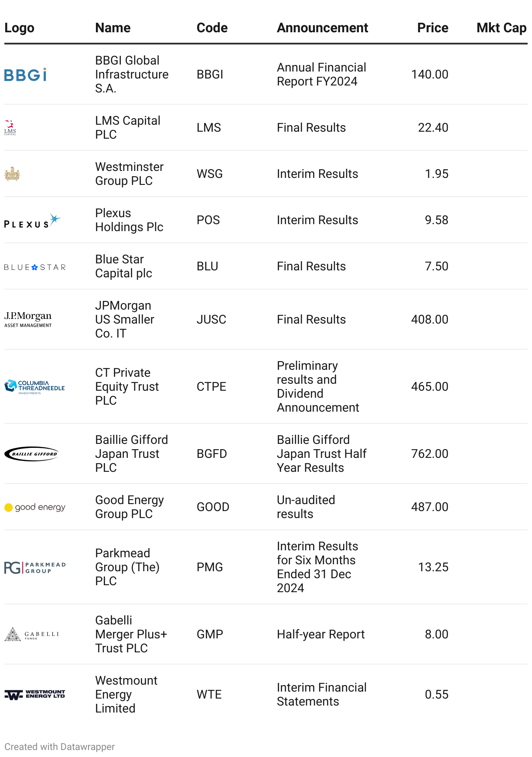Select the Half-year Report announcement text
The width and height of the screenshot is (532, 757).
[x=321, y=634]
